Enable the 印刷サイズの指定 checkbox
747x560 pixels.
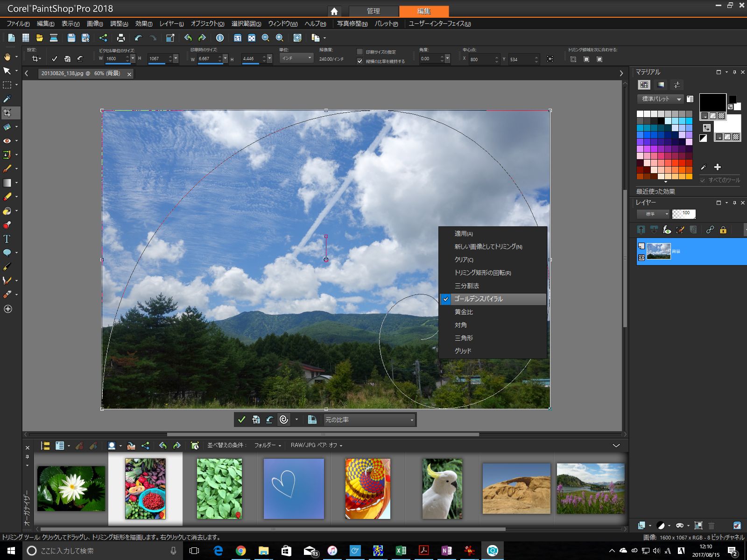click(x=359, y=52)
